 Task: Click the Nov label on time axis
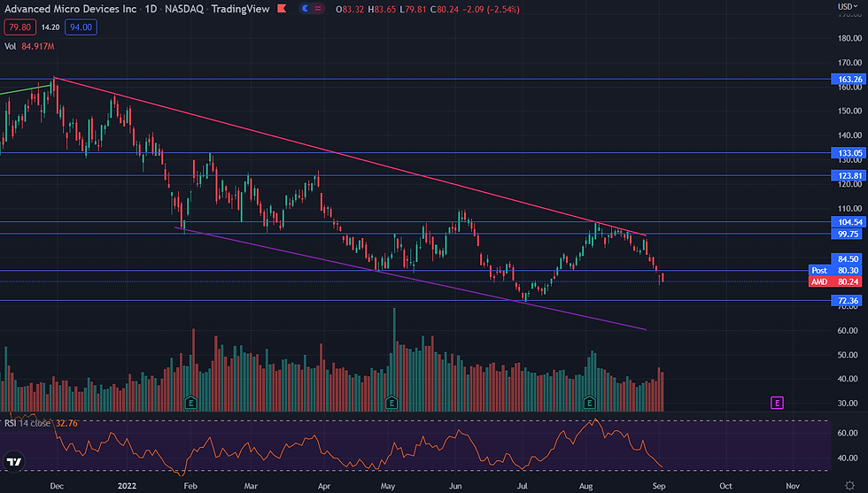pyautogui.click(x=793, y=486)
